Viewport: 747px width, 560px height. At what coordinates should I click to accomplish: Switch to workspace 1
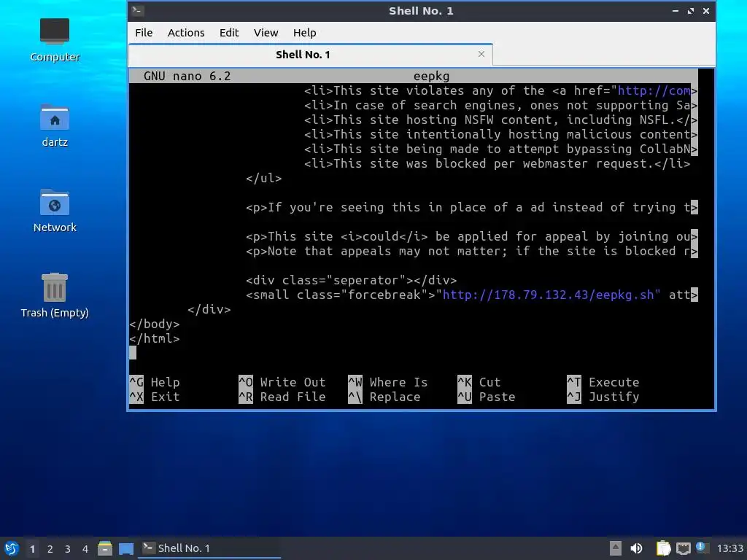32,548
